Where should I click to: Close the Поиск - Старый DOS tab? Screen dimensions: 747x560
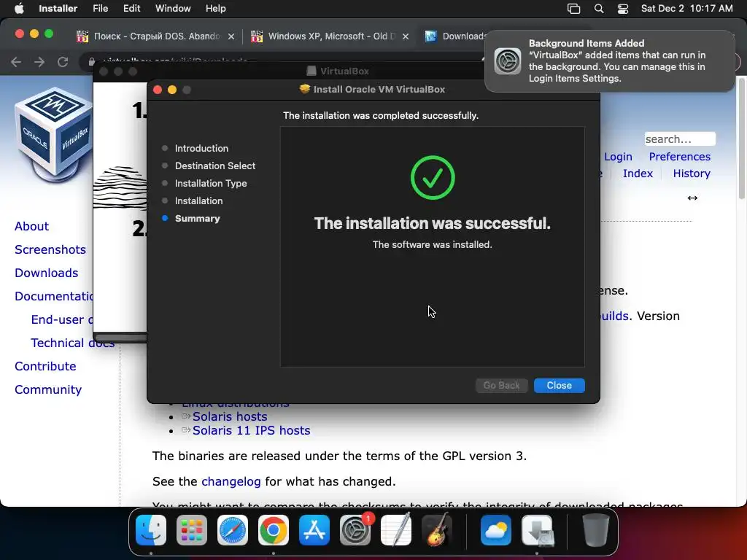click(x=231, y=36)
